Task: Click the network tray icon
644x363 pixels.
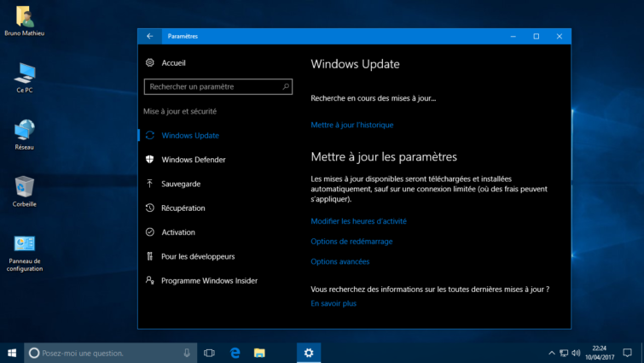Action: [x=564, y=353]
